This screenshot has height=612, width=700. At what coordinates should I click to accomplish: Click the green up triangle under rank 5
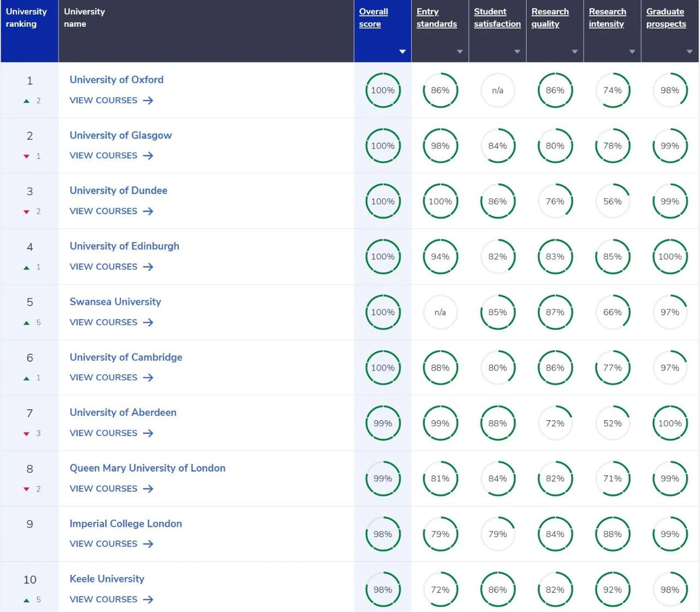[26, 323]
